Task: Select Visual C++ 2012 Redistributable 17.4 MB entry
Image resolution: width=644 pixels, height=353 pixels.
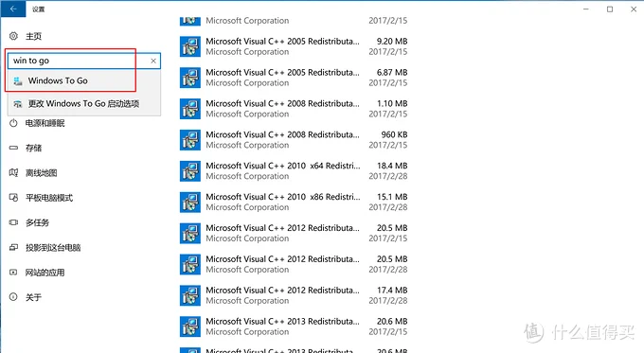Action: pyautogui.click(x=294, y=295)
